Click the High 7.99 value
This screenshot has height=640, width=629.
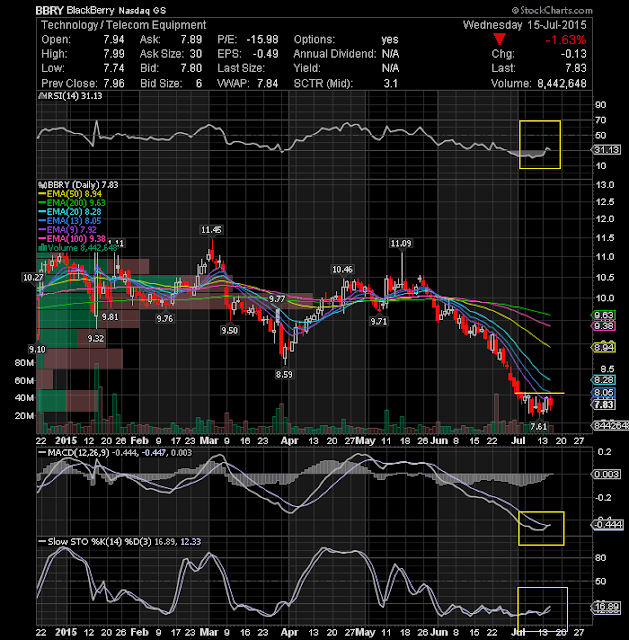click(x=113, y=54)
